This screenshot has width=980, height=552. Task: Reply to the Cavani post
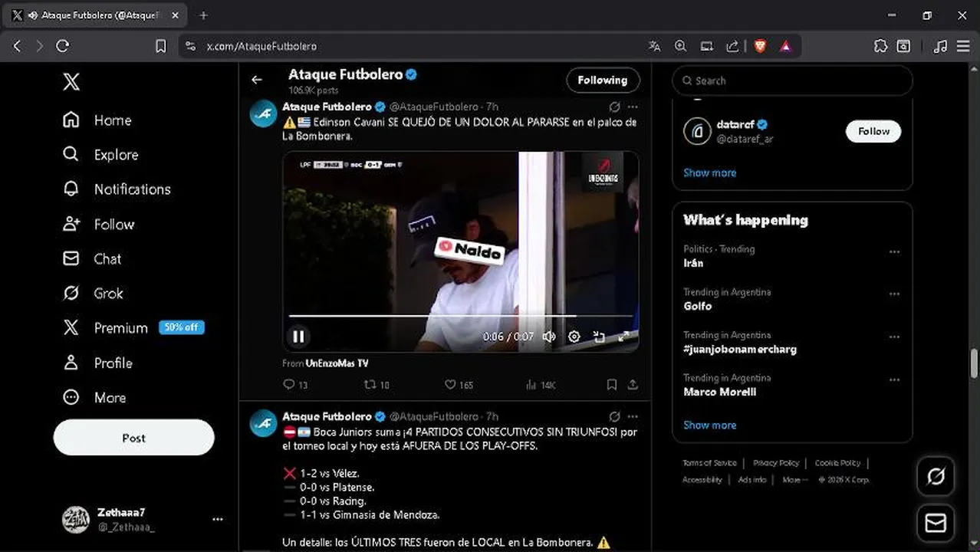tap(295, 385)
